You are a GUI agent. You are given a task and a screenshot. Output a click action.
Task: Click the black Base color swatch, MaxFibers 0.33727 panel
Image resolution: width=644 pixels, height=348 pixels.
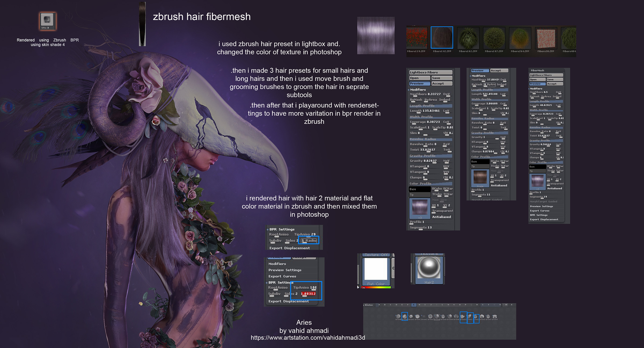pos(420,189)
